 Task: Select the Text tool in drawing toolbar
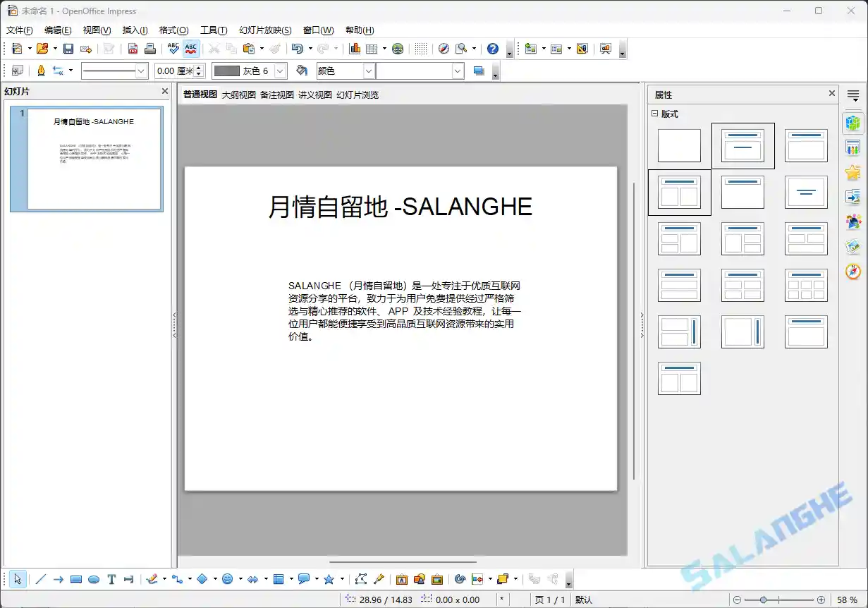click(111, 578)
